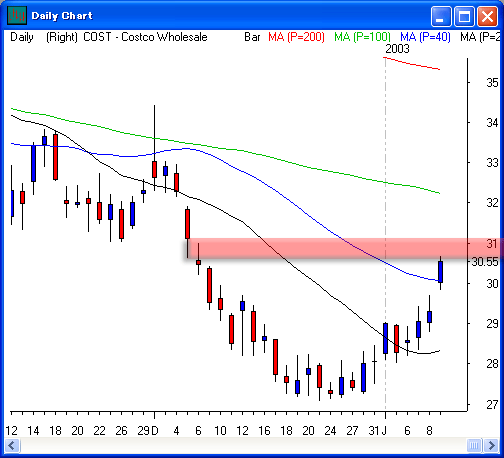
Task: Click the 'COST - Costco Wholesale' symbol title
Action: coord(145,37)
